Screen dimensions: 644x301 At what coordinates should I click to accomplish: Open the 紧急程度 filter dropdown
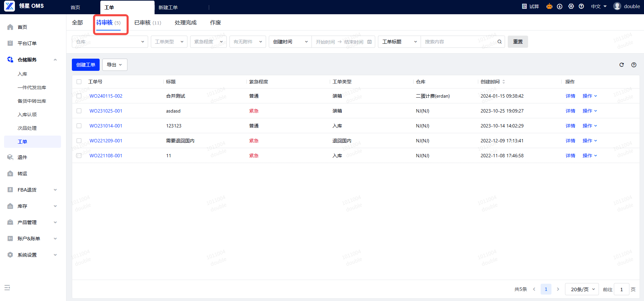[x=208, y=42]
